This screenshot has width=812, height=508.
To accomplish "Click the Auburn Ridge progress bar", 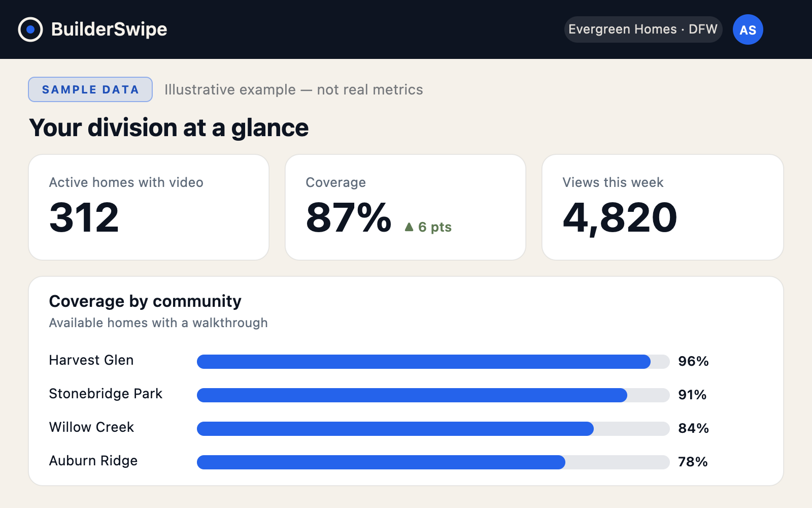I will tap(433, 462).
